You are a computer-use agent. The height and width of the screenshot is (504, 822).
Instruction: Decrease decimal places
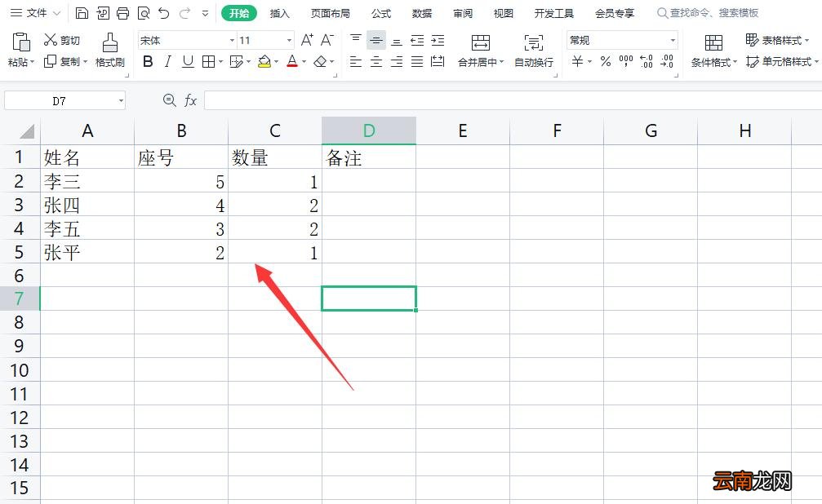667,62
